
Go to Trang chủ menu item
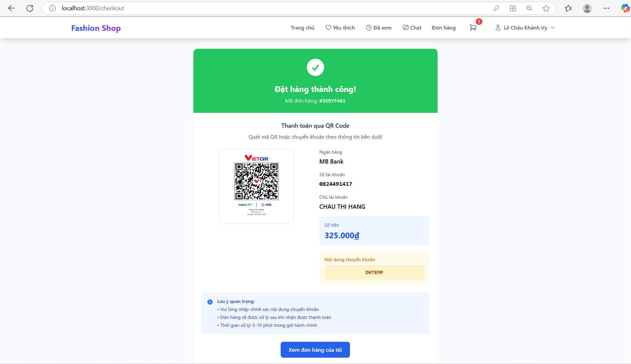pyautogui.click(x=302, y=28)
